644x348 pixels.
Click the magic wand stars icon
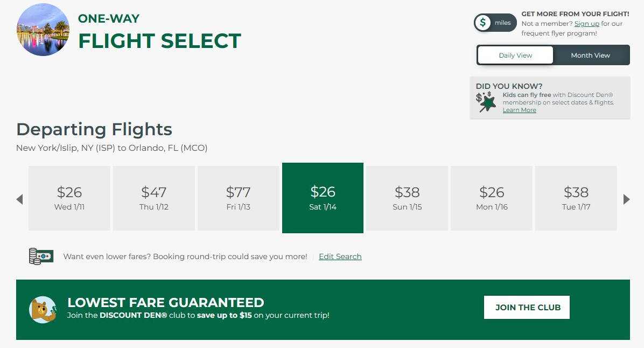(x=486, y=101)
